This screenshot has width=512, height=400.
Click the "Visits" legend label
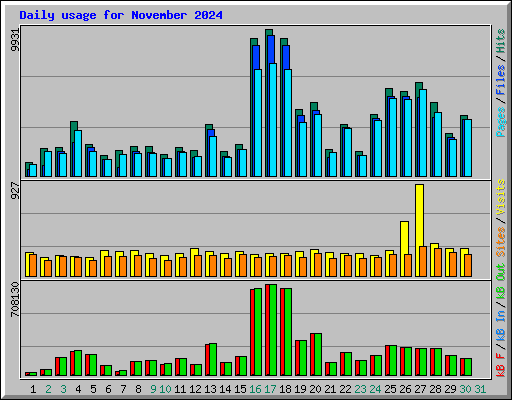(501, 197)
